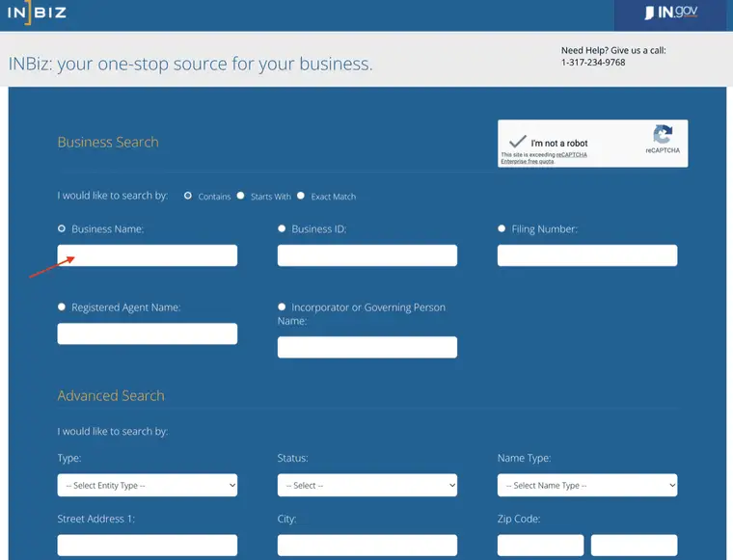733x560 pixels.
Task: Focus the Registered Agent Name field
Action: [148, 333]
